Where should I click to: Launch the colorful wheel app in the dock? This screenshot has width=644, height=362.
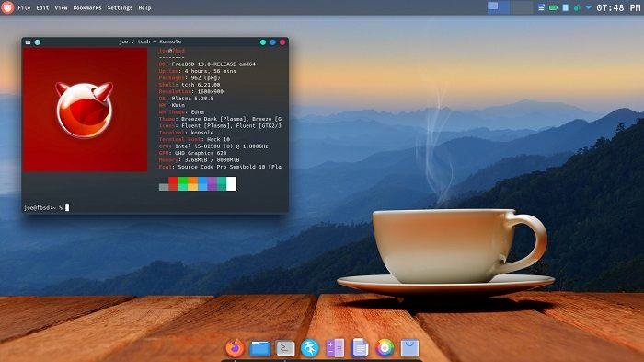point(385,348)
